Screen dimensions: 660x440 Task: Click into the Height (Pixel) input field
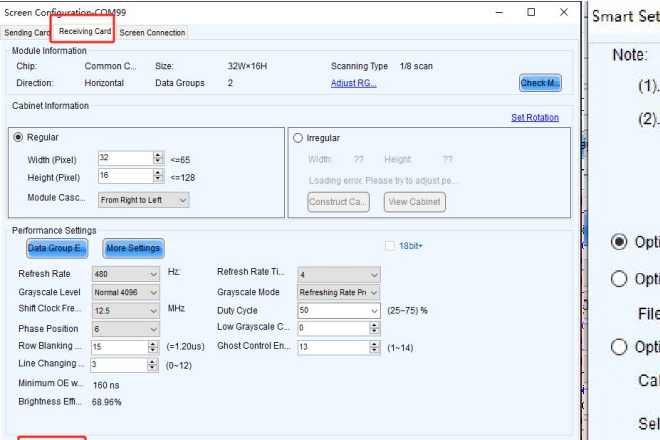coord(124,176)
